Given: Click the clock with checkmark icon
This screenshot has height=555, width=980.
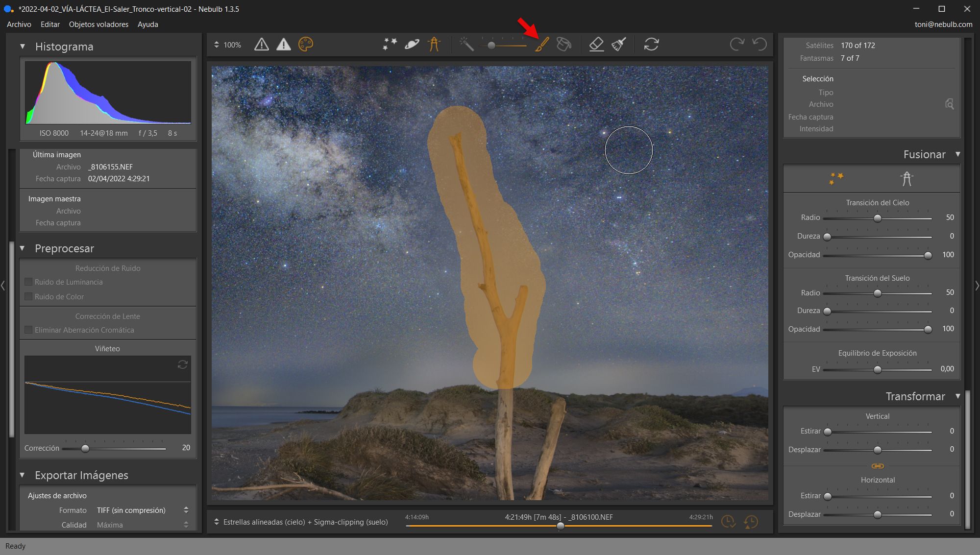Looking at the screenshot, I should pos(728,522).
